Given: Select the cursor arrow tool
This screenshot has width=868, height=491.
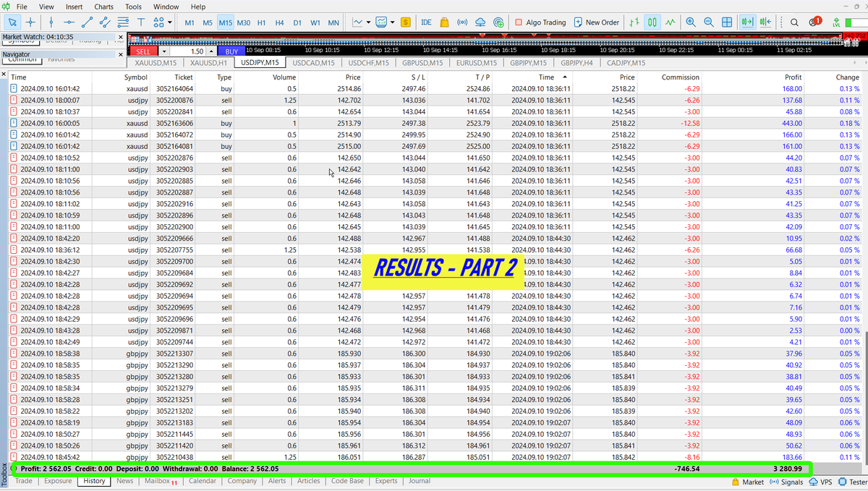Looking at the screenshot, I should (12, 22).
